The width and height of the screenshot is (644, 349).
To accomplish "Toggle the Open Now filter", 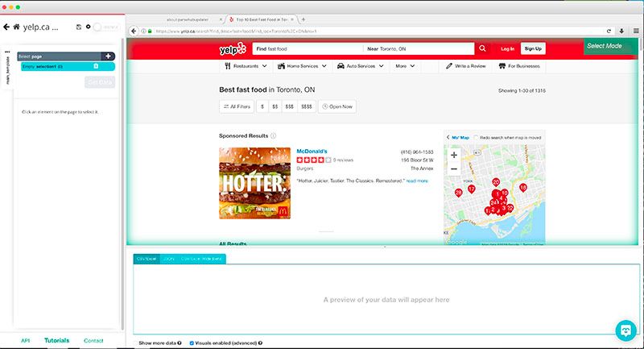I will tap(337, 106).
